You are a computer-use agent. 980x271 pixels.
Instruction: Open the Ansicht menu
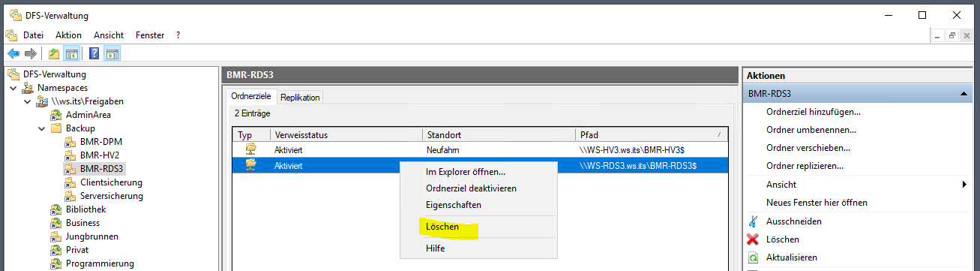coord(109,35)
